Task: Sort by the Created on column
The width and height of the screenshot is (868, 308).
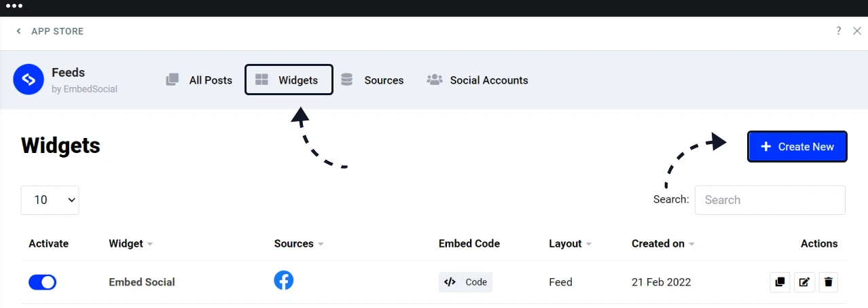Action: tap(663, 243)
